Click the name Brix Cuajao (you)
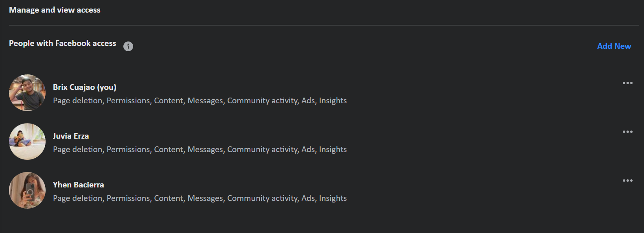644x233 pixels. 85,87
